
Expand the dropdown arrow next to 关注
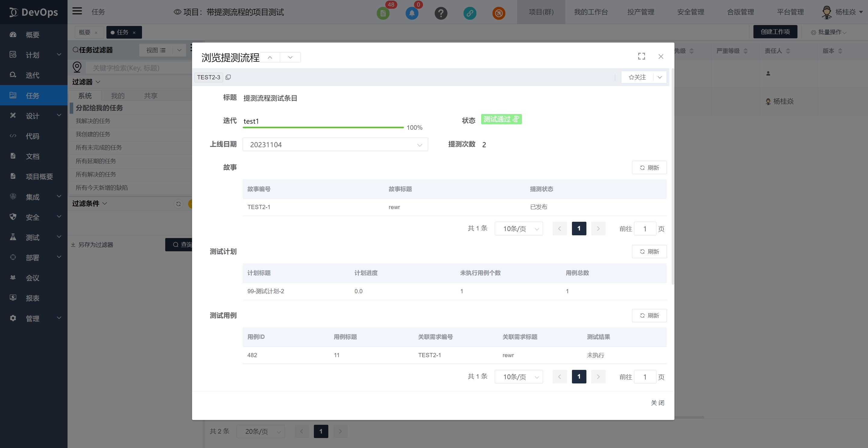[x=659, y=77]
